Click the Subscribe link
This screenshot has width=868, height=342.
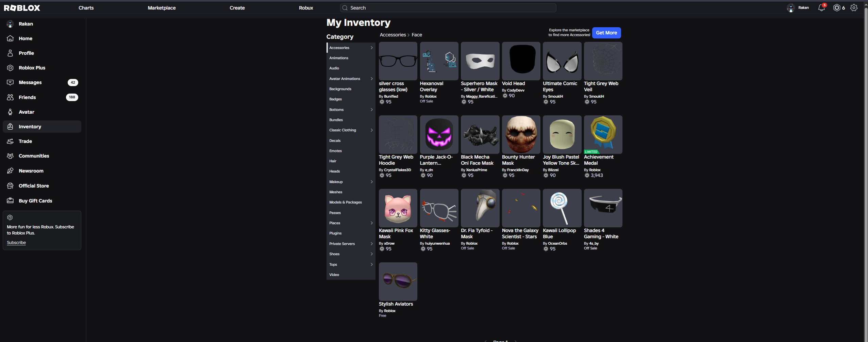(16, 243)
